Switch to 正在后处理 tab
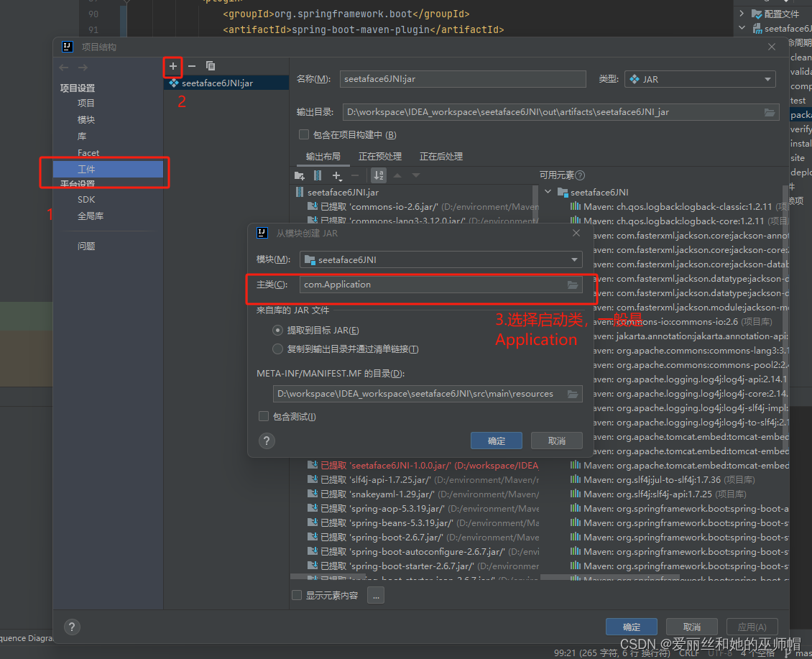Screen dimensions: 812x659 [x=441, y=157]
